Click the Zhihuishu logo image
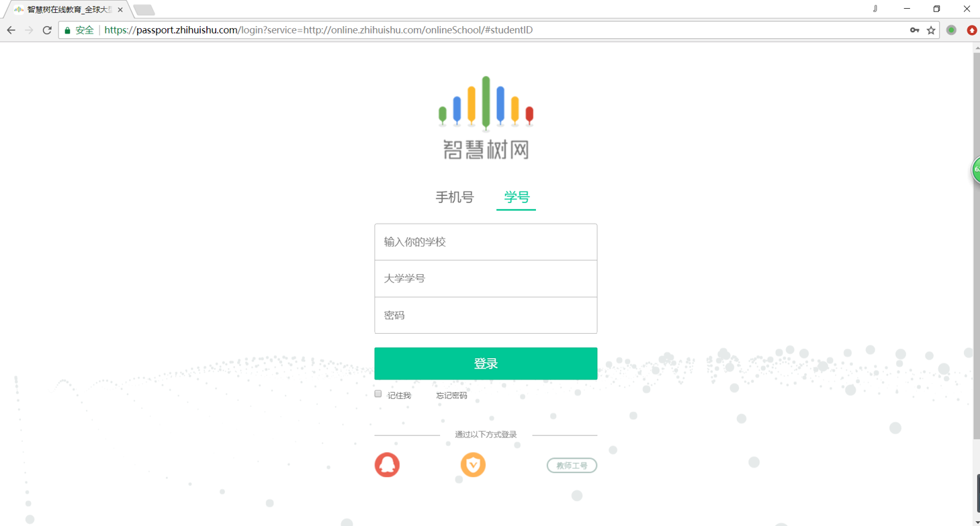This screenshot has height=526, width=980. click(x=486, y=118)
